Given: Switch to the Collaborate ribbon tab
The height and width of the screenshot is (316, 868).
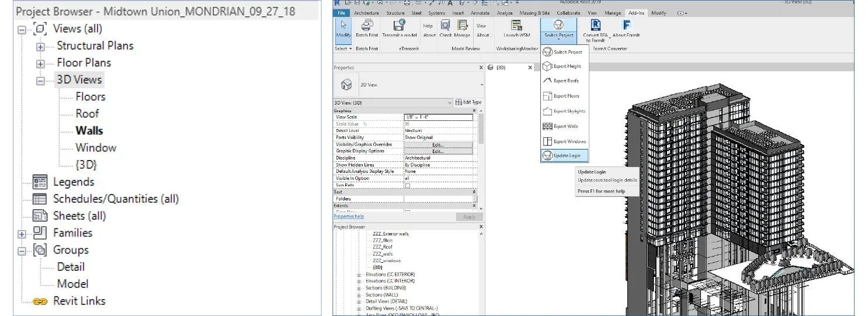Looking at the screenshot, I should pyautogui.click(x=568, y=13).
